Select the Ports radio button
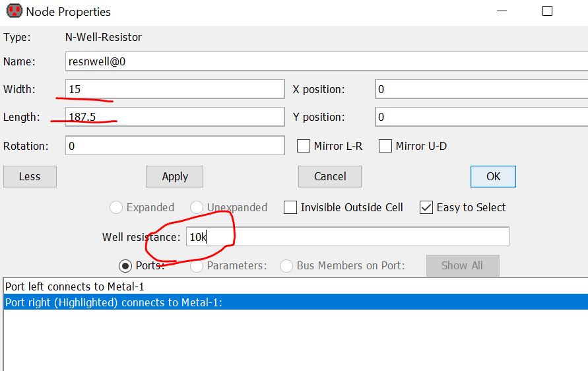Screen dimensions: 588x371 [125, 265]
